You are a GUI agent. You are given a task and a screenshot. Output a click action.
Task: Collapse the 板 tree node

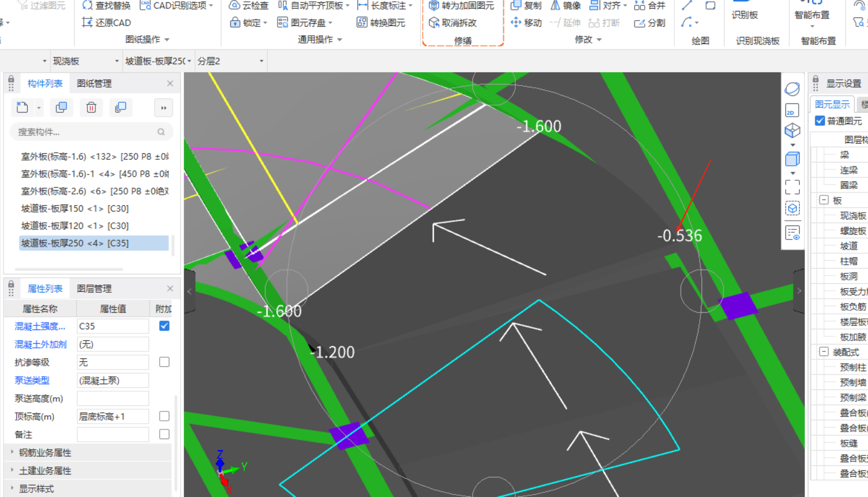(x=824, y=200)
